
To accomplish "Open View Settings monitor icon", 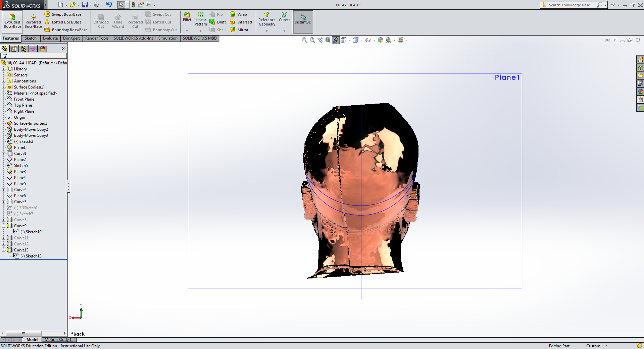I will pos(400,40).
